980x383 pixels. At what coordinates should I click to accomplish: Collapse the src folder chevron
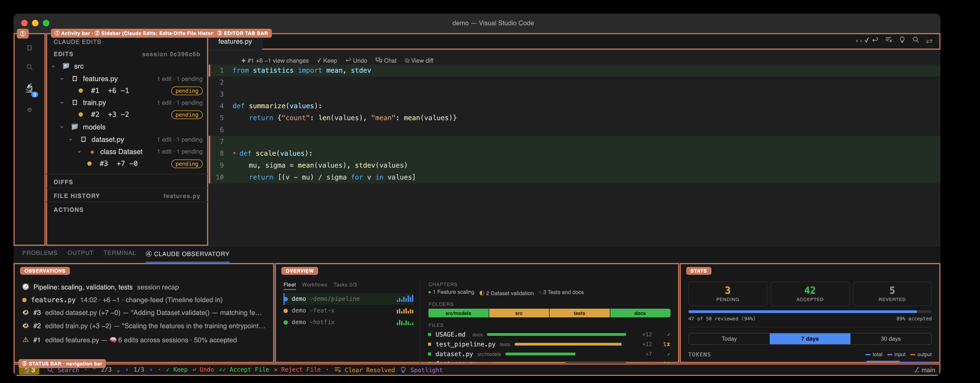pyautogui.click(x=54, y=66)
